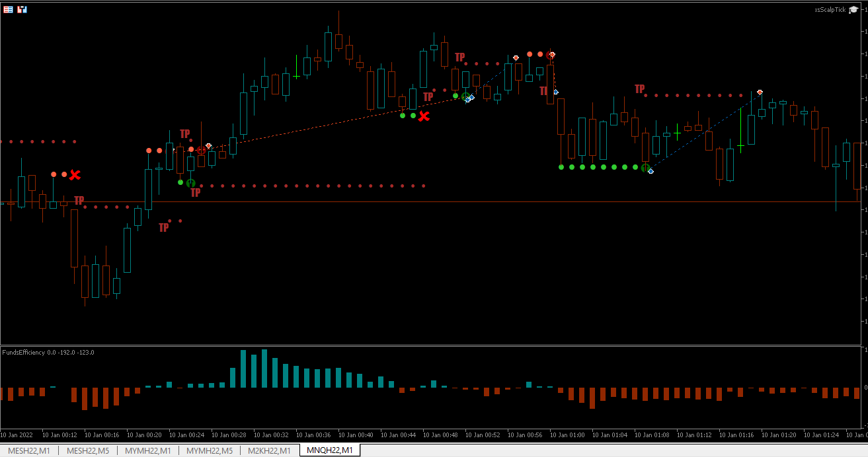Click the 10 Jan 01:04 time label

[x=610, y=435]
